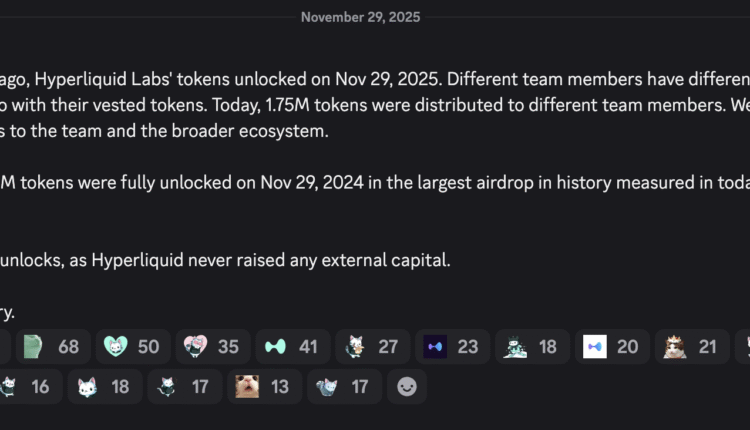Click the 17 reaction between the 18 and 13 counts
The width and height of the screenshot is (750, 430).
[x=183, y=386]
